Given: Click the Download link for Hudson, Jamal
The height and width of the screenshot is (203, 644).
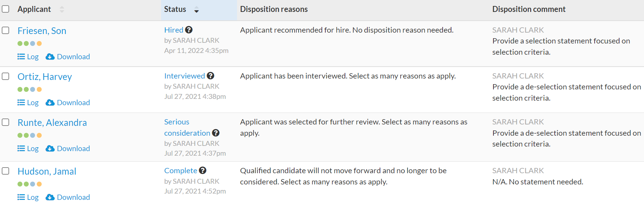Looking at the screenshot, I should (74, 197).
